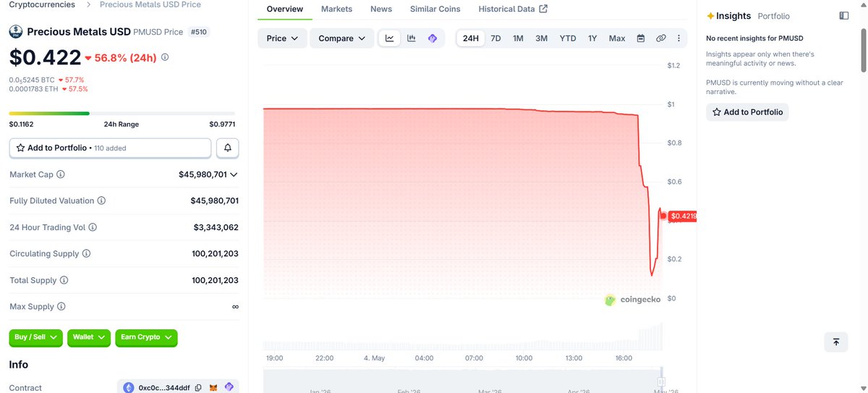Screen dimensions: 868x393
Task: Click the Ethereum icon in the contract field
Action: (129, 388)
